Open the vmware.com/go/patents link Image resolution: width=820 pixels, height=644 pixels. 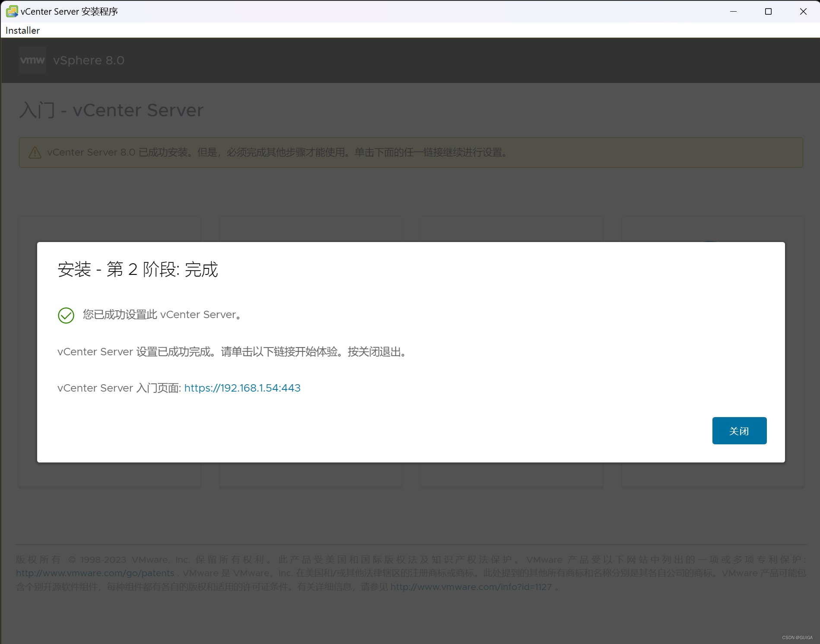point(94,573)
